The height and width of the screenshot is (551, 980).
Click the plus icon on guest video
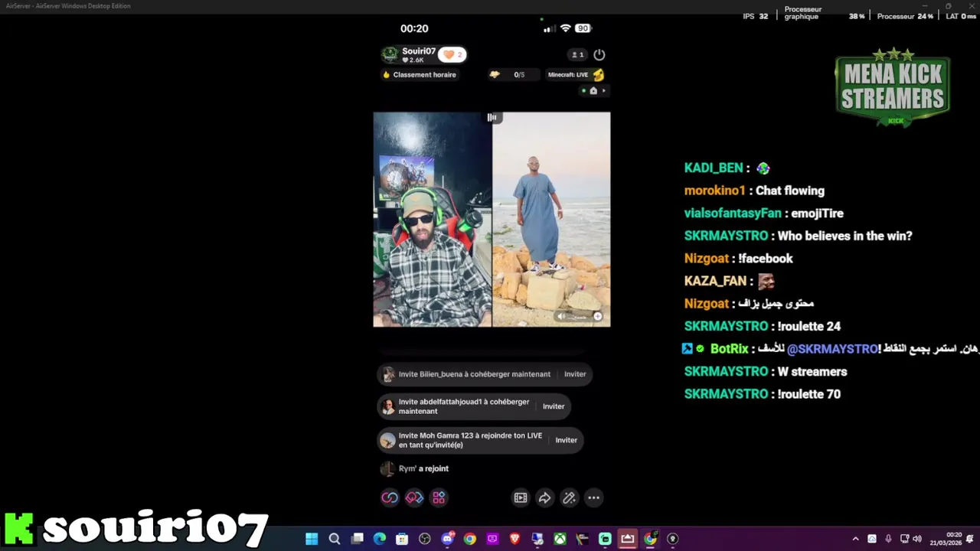click(598, 316)
